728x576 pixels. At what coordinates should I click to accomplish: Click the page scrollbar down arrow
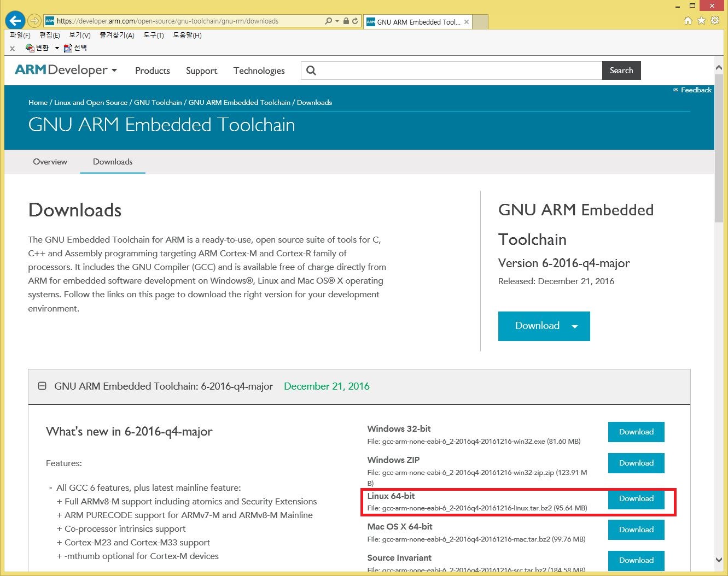coord(719,560)
